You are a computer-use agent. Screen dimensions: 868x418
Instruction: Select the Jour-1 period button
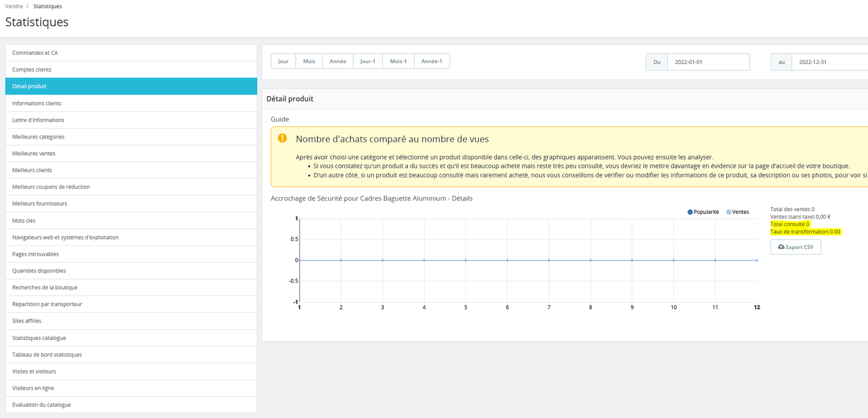click(x=368, y=61)
